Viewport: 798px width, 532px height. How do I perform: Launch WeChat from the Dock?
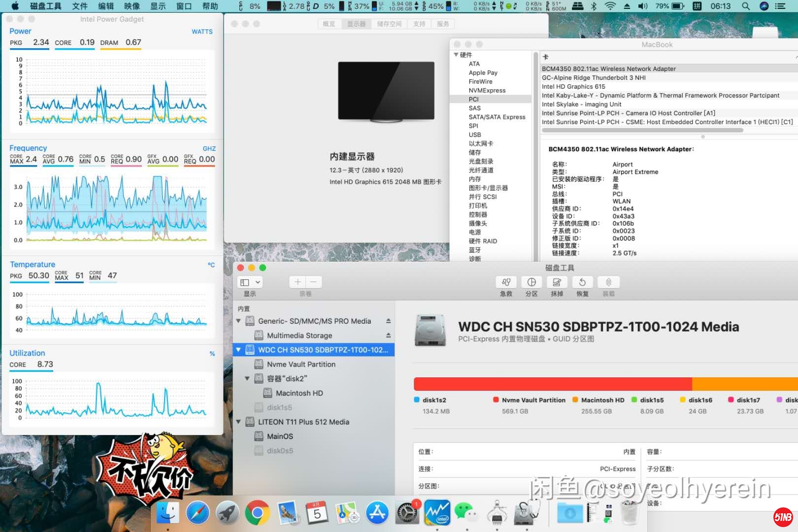[x=465, y=513]
